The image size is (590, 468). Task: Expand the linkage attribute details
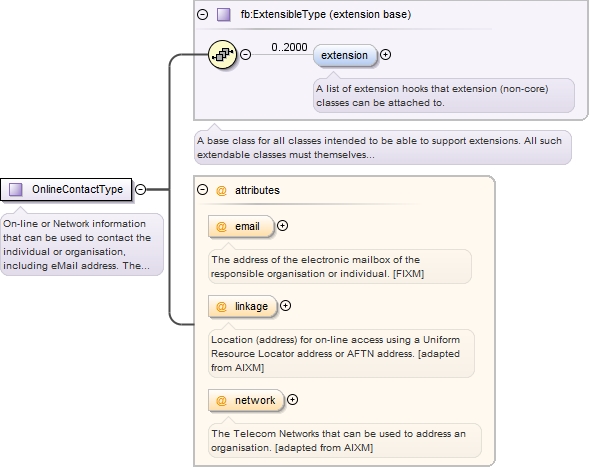tap(286, 305)
